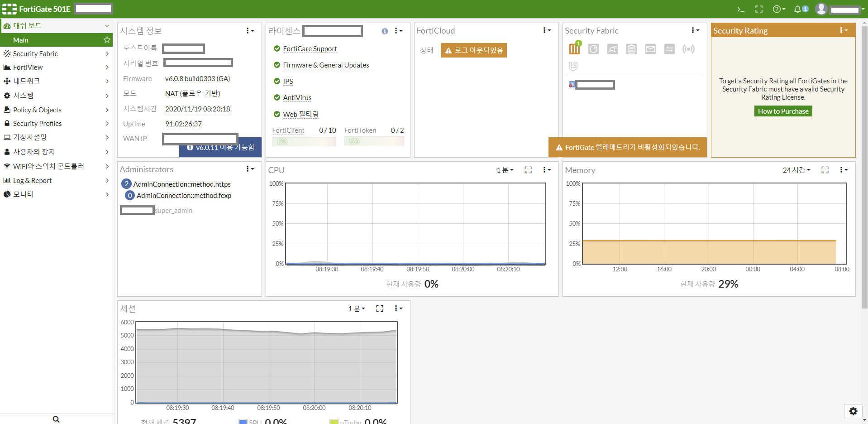Open Memory widget options menu

coord(844,170)
